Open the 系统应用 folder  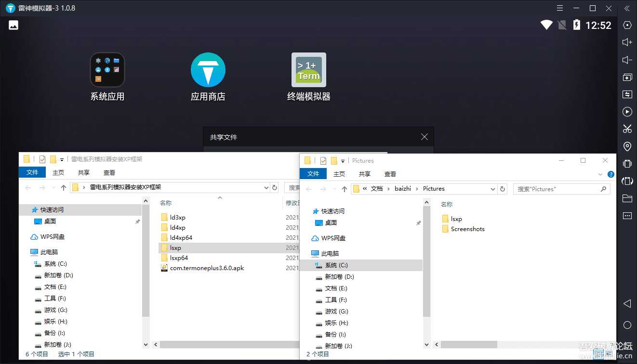point(107,70)
